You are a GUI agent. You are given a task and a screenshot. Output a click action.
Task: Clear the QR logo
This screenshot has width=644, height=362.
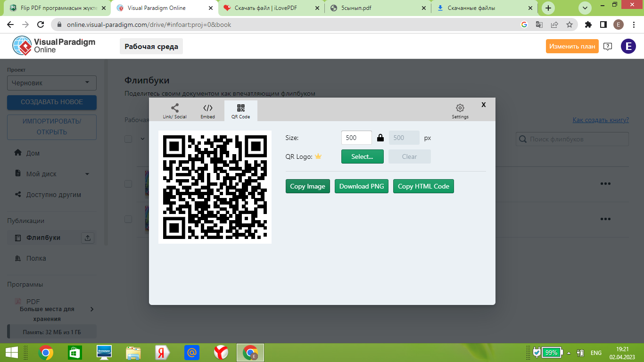tap(410, 156)
